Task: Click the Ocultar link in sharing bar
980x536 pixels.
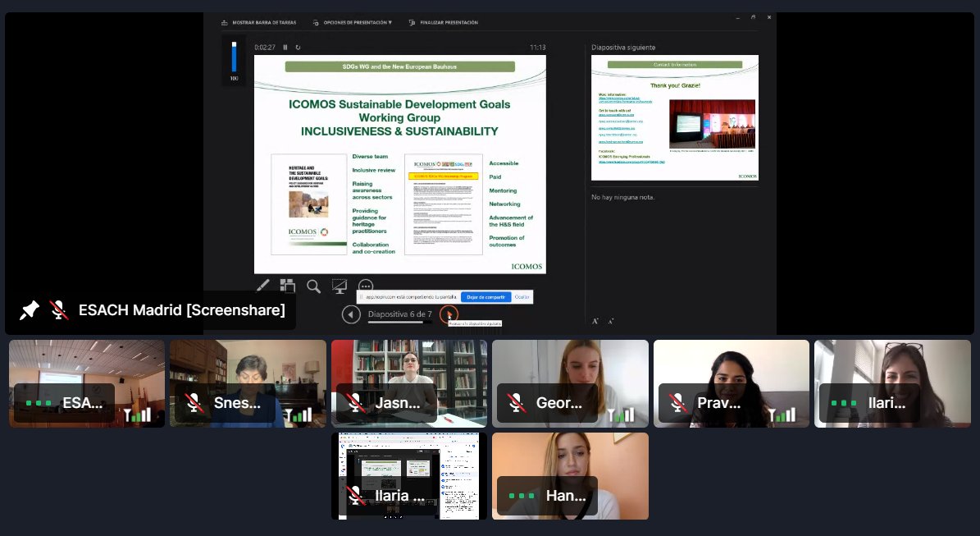Action: 522,297
